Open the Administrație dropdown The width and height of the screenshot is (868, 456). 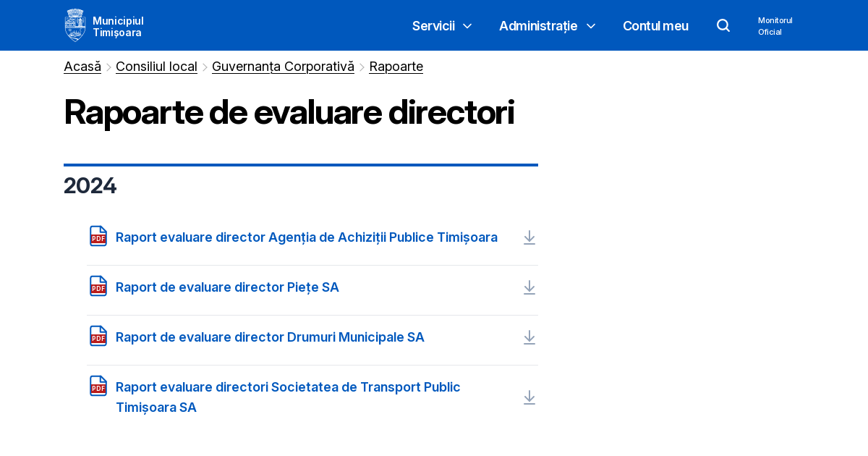point(547,25)
